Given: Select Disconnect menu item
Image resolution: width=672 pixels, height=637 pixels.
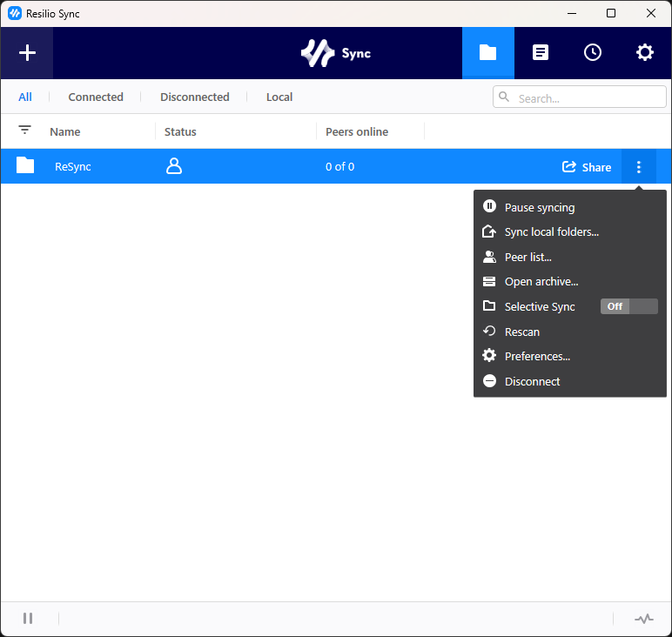Looking at the screenshot, I should [x=570, y=381].
